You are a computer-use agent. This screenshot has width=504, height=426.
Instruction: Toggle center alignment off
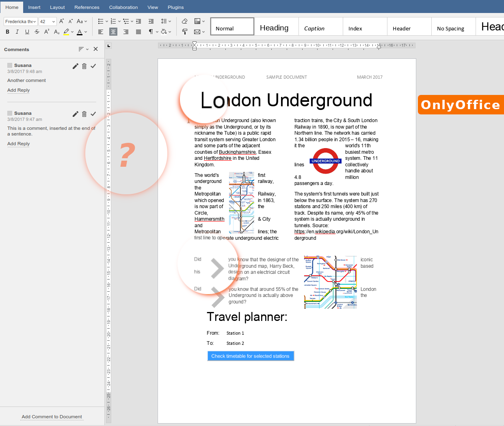click(113, 32)
